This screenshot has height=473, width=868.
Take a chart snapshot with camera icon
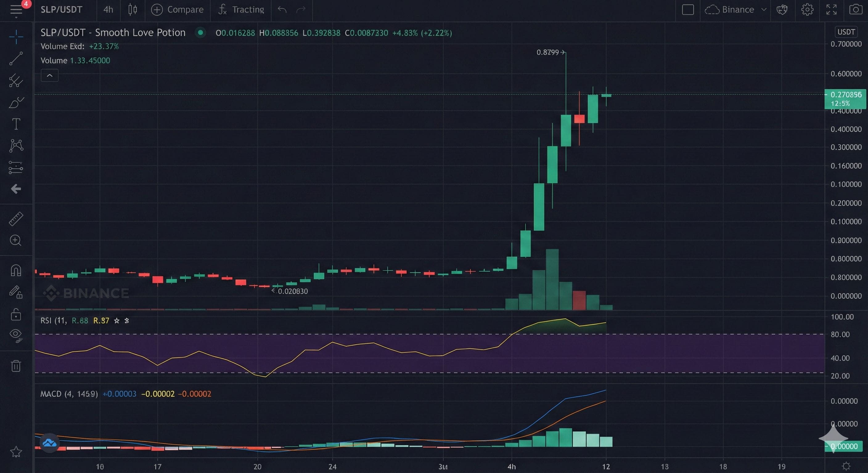click(x=856, y=10)
